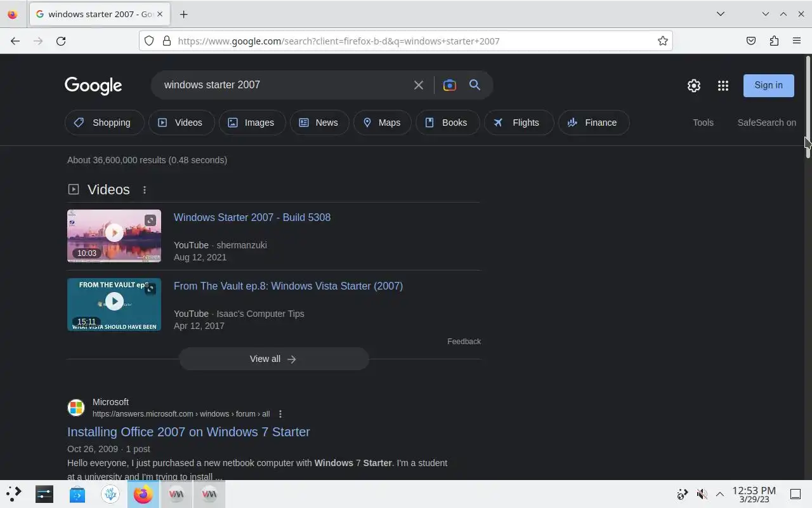
Task: Click the Sign in button
Action: pyautogui.click(x=769, y=85)
